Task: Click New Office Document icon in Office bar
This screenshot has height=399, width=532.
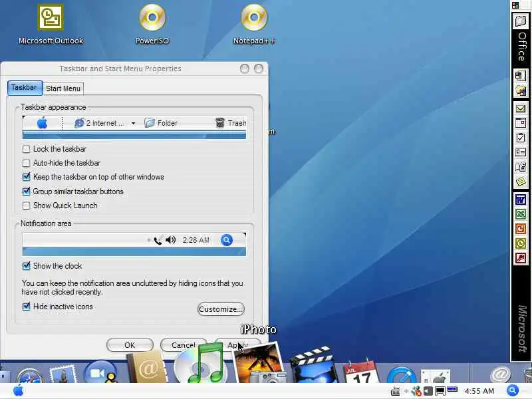Action: point(521,75)
